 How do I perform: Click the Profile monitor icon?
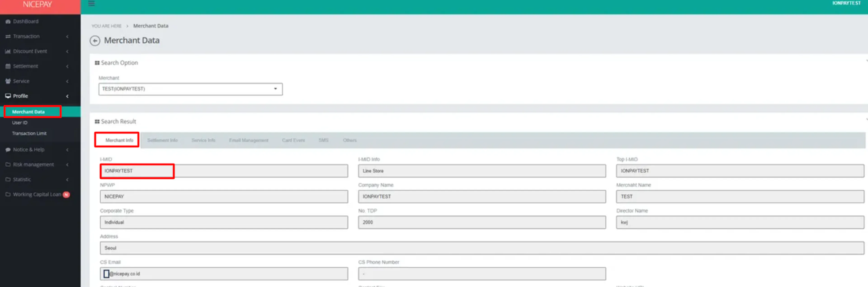(x=8, y=96)
